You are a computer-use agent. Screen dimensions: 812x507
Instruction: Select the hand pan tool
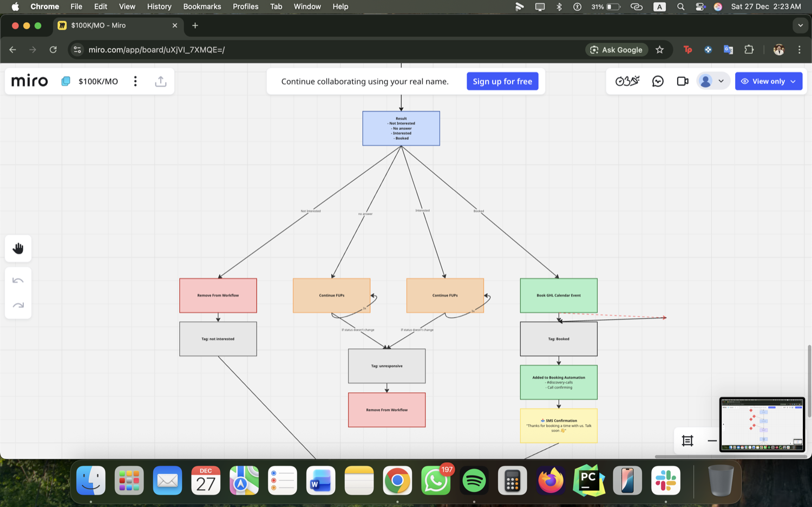[x=18, y=248]
